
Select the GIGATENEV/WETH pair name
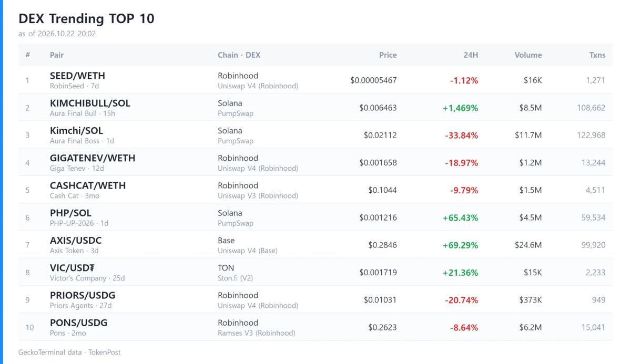(x=93, y=158)
